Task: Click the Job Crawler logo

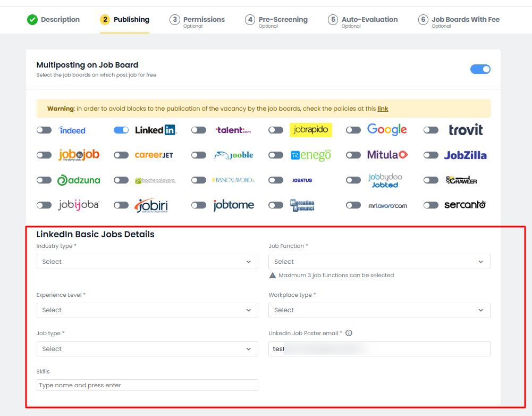Action: (x=461, y=180)
